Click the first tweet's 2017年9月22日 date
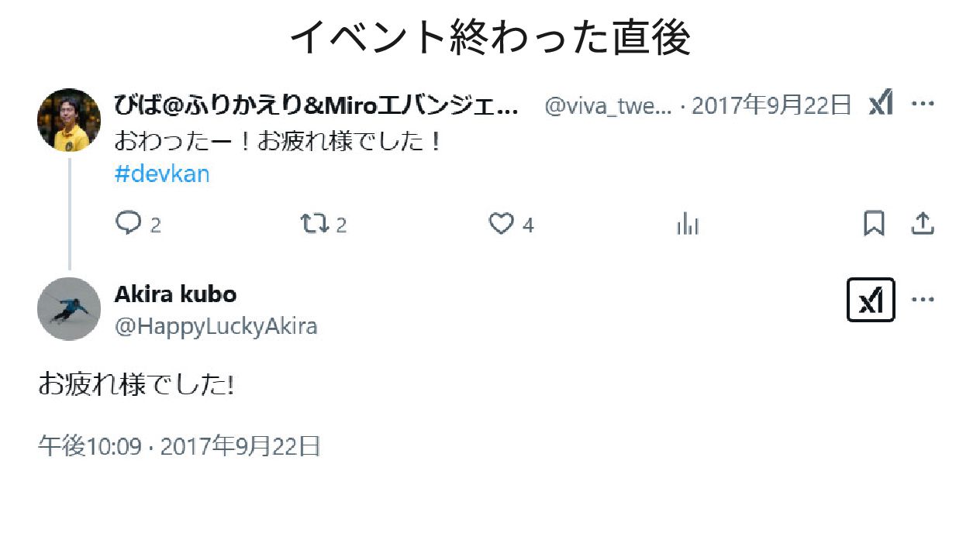The width and height of the screenshot is (980, 550). point(771,105)
